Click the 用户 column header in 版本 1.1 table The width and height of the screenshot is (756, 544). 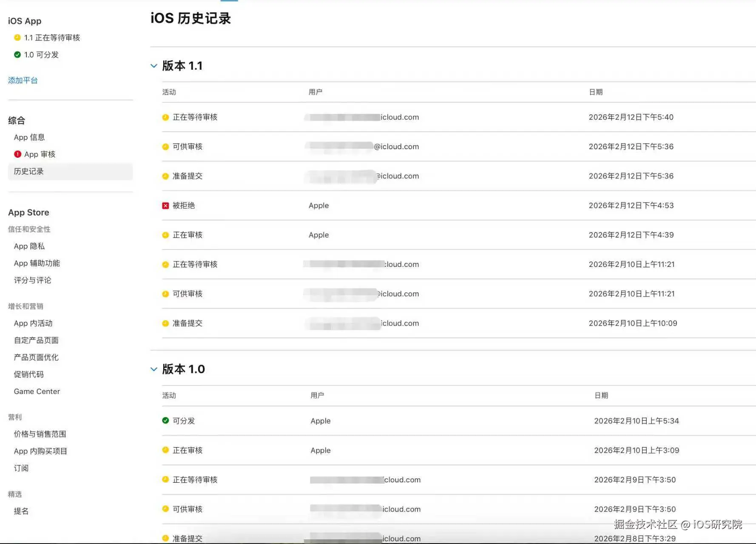pyautogui.click(x=315, y=92)
